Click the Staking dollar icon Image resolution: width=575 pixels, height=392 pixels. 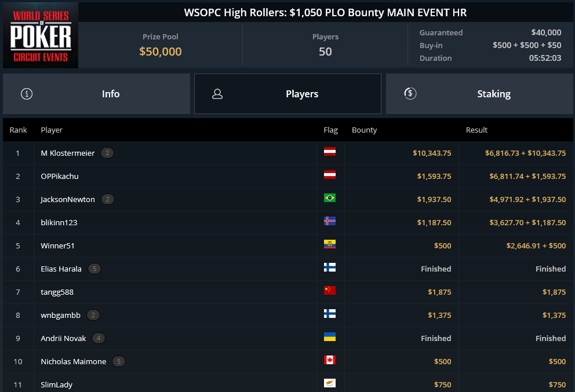tap(410, 93)
